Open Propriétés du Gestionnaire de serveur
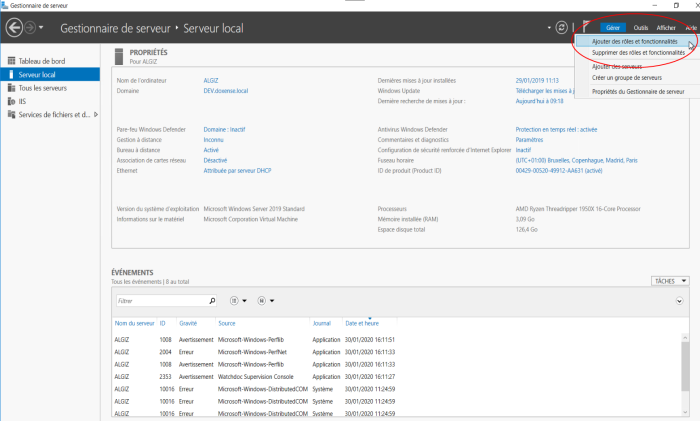Image resolution: width=700 pixels, height=421 pixels. [638, 91]
